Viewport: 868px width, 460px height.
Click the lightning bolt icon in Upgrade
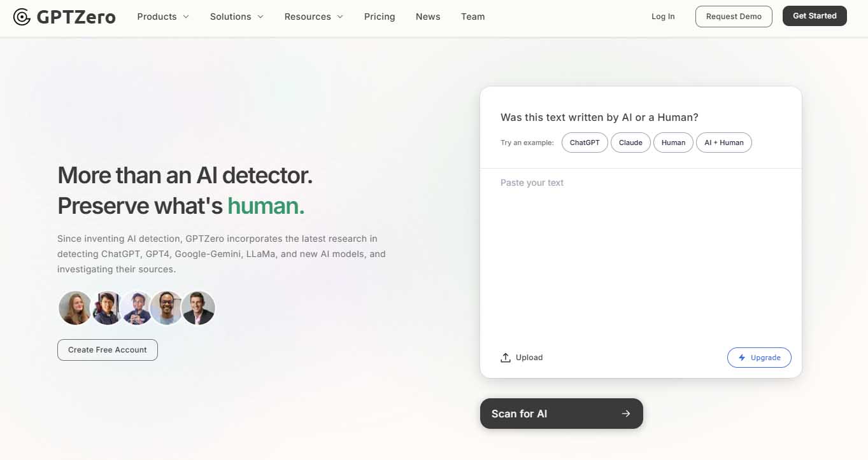pyautogui.click(x=742, y=358)
